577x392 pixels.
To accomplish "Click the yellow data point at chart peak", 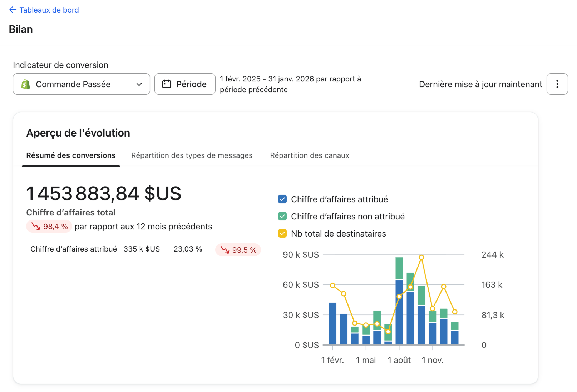I will coord(421,257).
